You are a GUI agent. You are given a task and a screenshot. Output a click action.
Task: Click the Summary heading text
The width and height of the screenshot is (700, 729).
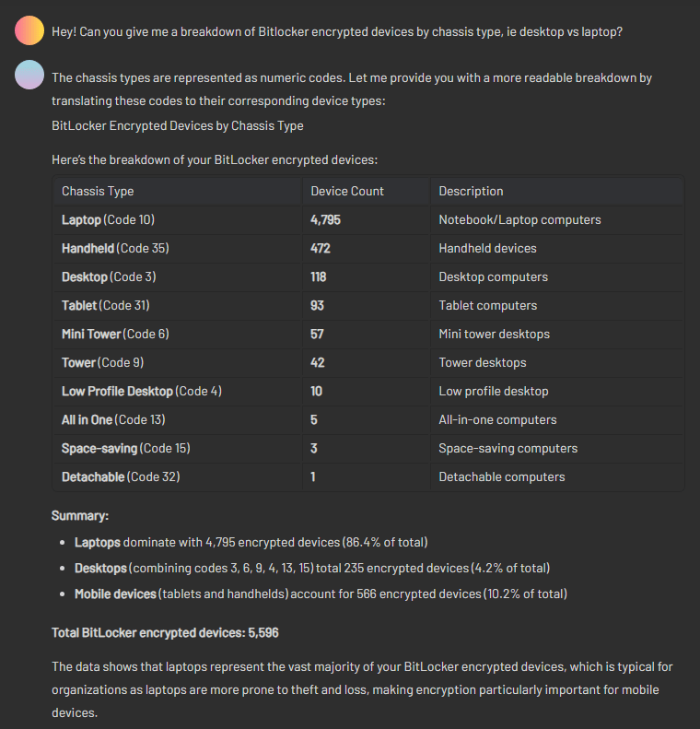click(80, 515)
